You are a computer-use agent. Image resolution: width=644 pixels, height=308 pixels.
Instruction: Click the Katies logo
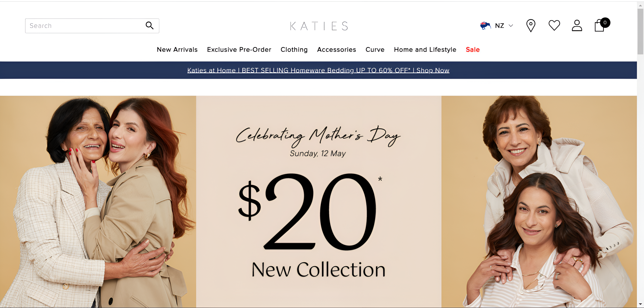[x=319, y=26]
